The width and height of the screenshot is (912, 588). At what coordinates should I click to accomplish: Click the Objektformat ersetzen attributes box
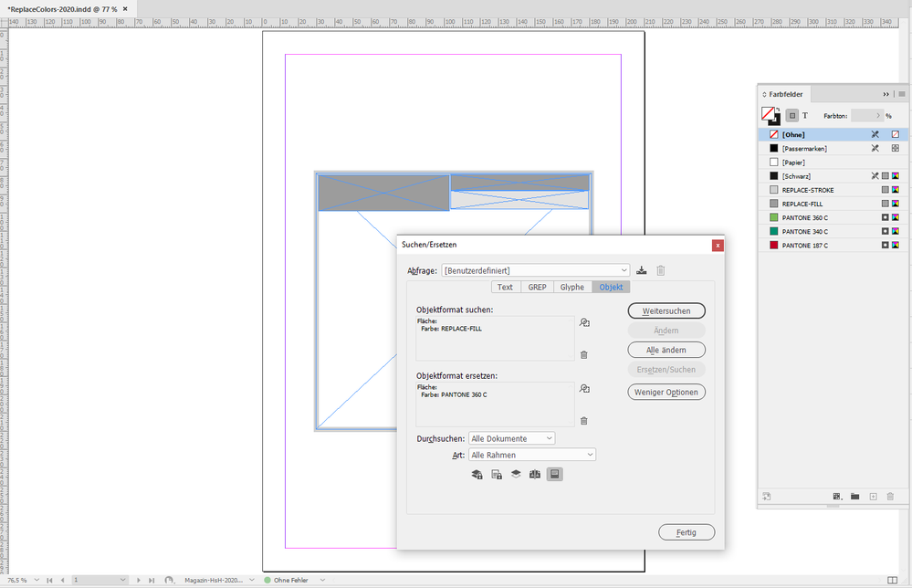495,404
